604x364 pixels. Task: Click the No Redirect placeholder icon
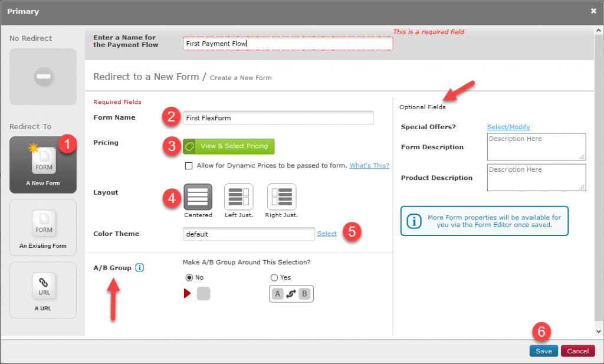42,77
